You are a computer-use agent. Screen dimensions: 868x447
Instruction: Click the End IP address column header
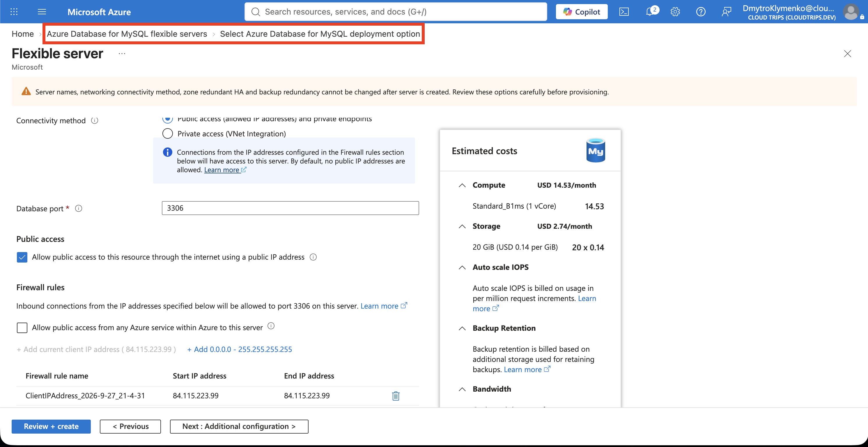pos(309,376)
